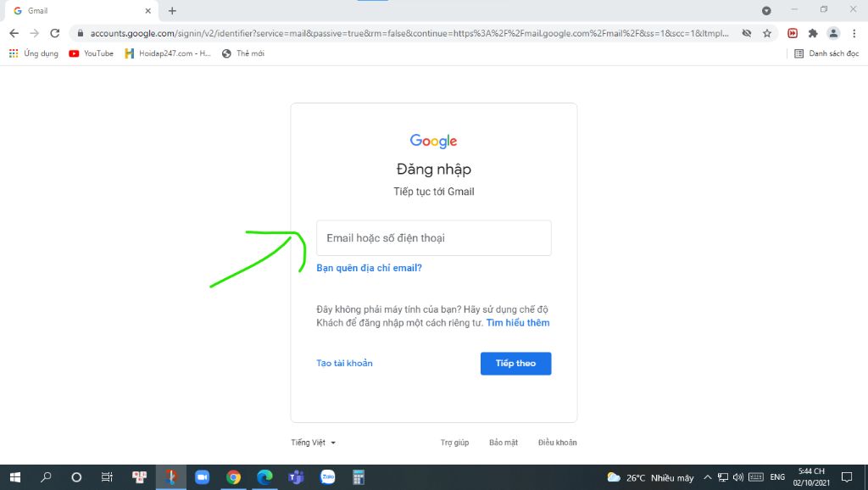Select the Gmail tab
Image resolution: width=868 pixels, height=490 pixels.
pyautogui.click(x=81, y=10)
